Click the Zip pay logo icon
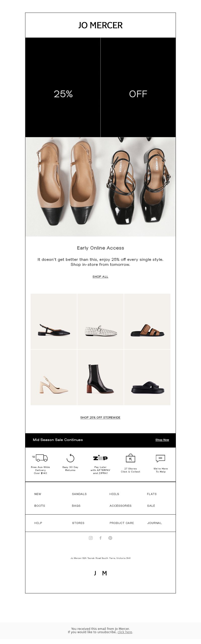This screenshot has width=201, height=644. click(x=100, y=458)
